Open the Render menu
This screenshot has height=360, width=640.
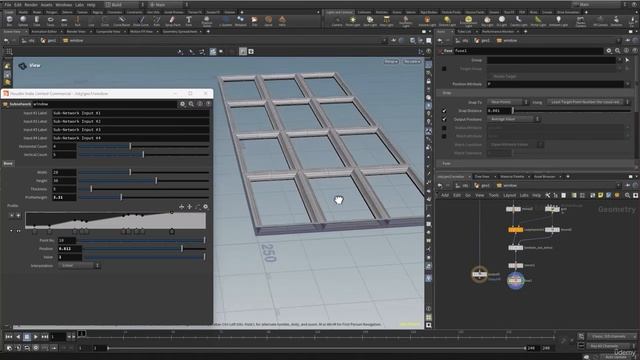(31, 4)
